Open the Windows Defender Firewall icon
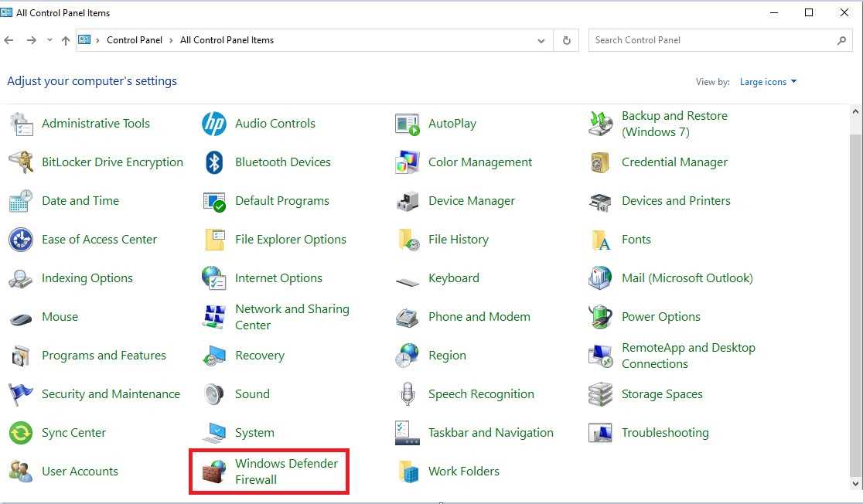Viewport: 863px width, 504px height. point(213,472)
